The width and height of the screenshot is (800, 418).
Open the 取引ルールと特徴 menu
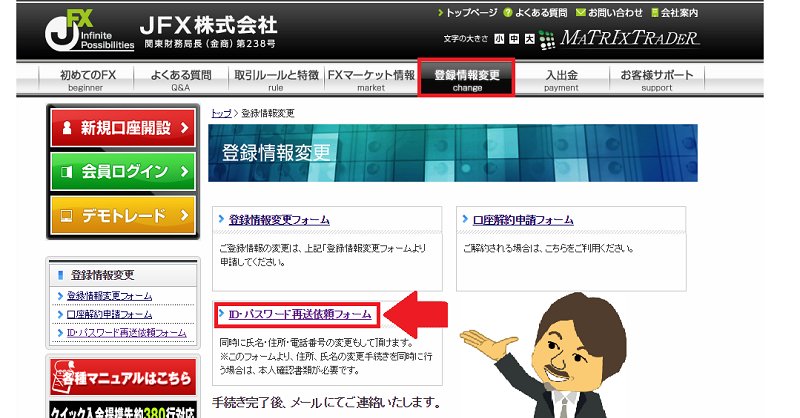[x=276, y=80]
